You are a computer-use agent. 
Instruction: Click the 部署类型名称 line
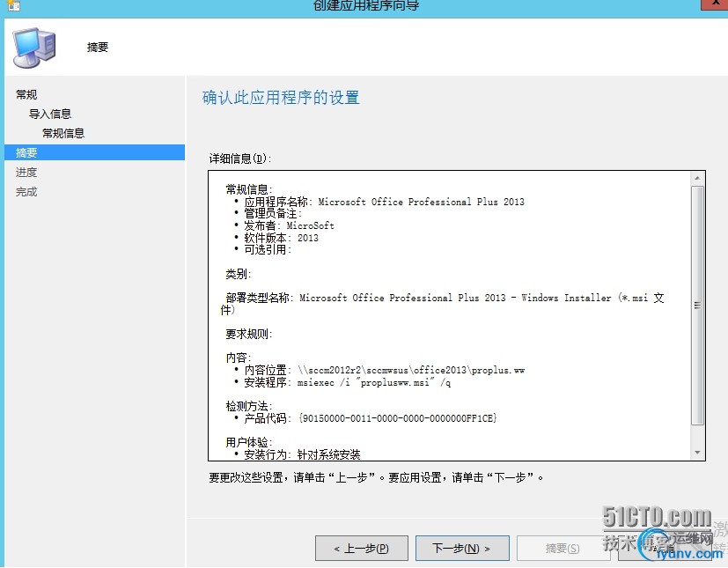(x=443, y=304)
